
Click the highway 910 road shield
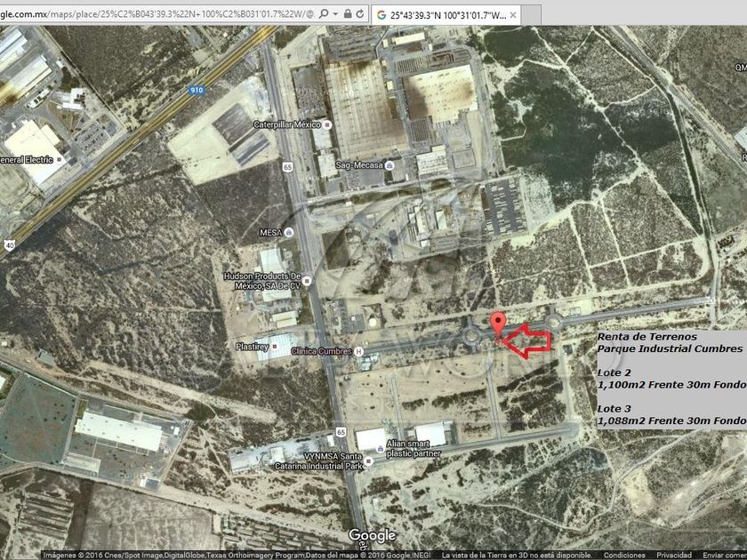tap(197, 90)
